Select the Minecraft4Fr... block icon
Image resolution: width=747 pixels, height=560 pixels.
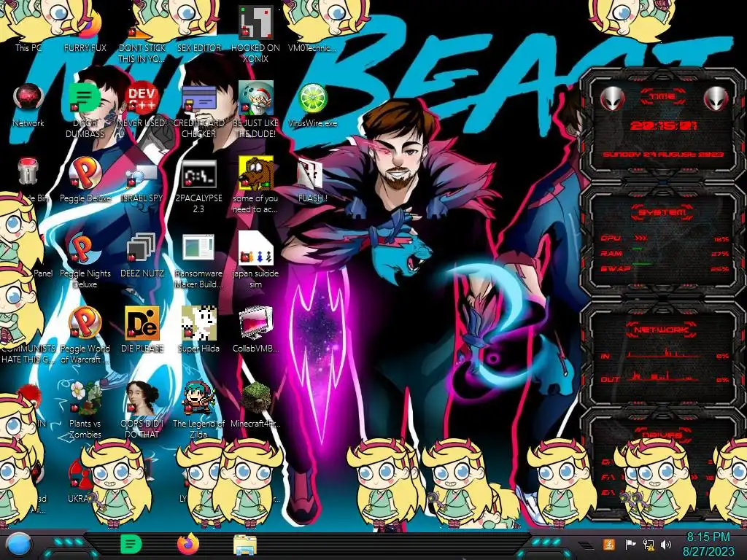click(255, 405)
